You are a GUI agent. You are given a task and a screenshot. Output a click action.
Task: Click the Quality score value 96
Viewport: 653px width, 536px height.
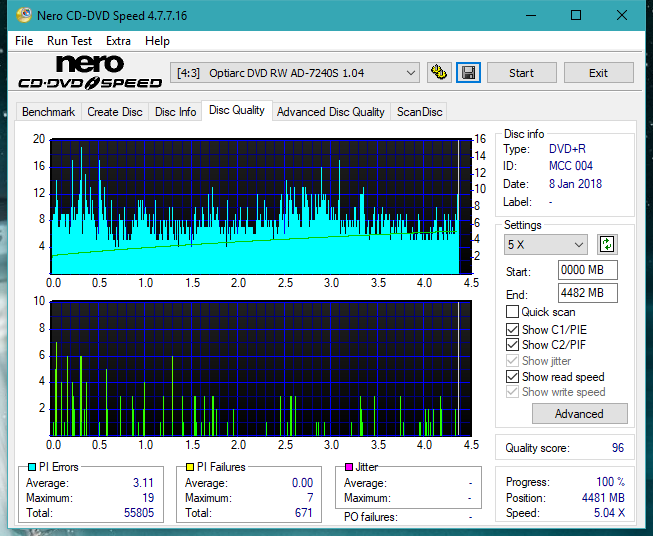coord(618,448)
